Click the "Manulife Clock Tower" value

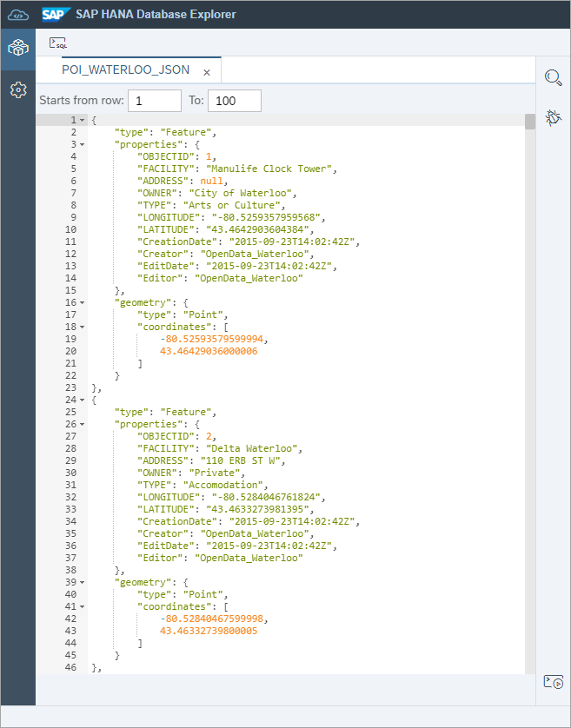tap(269, 169)
